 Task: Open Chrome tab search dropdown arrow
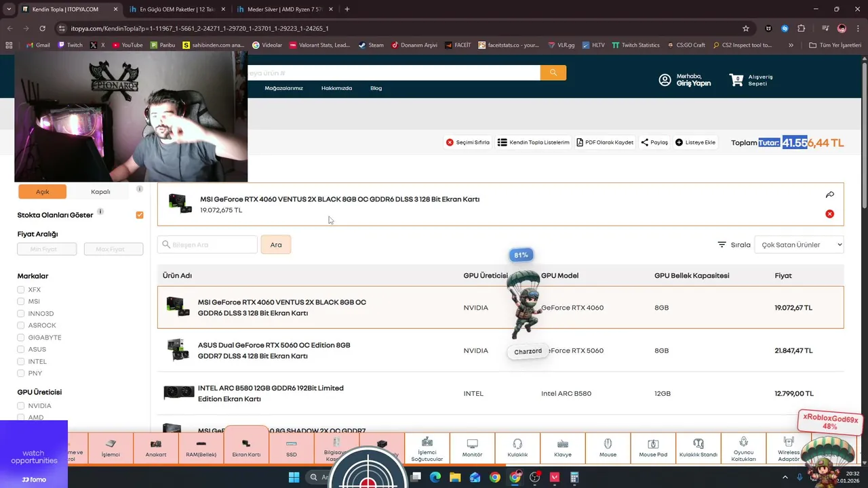[9, 9]
